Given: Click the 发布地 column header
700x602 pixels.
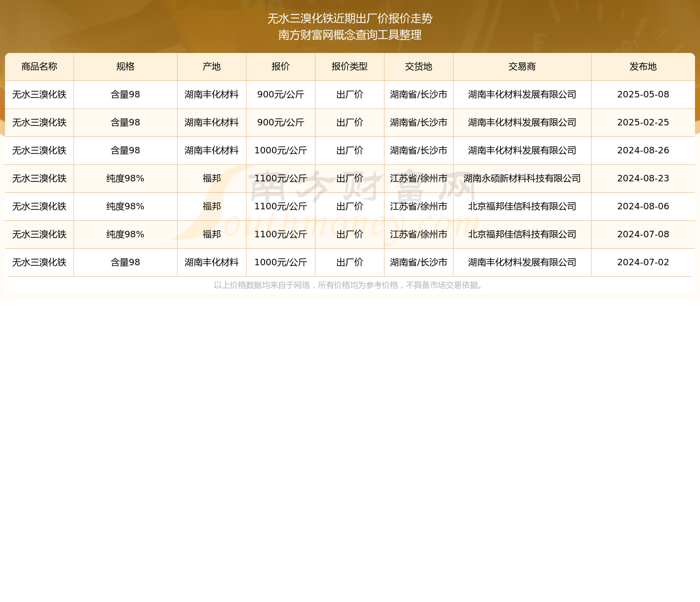Looking at the screenshot, I should (643, 66).
